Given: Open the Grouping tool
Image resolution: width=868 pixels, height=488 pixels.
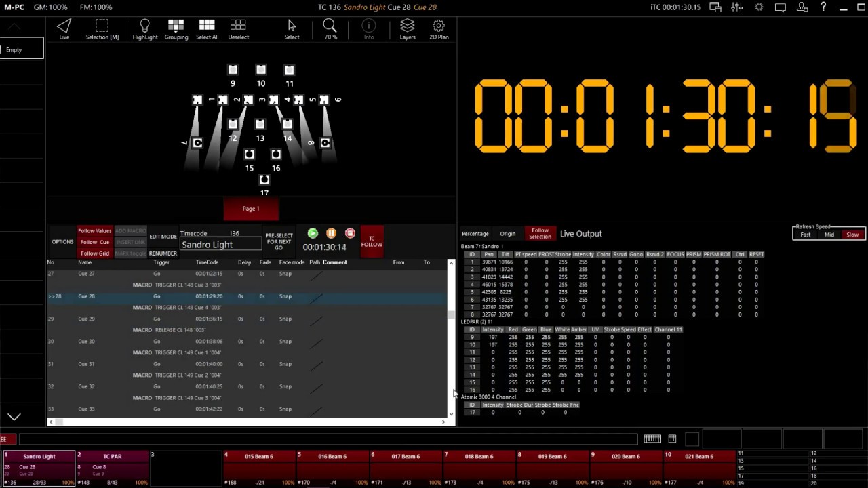Looking at the screenshot, I should point(176,29).
